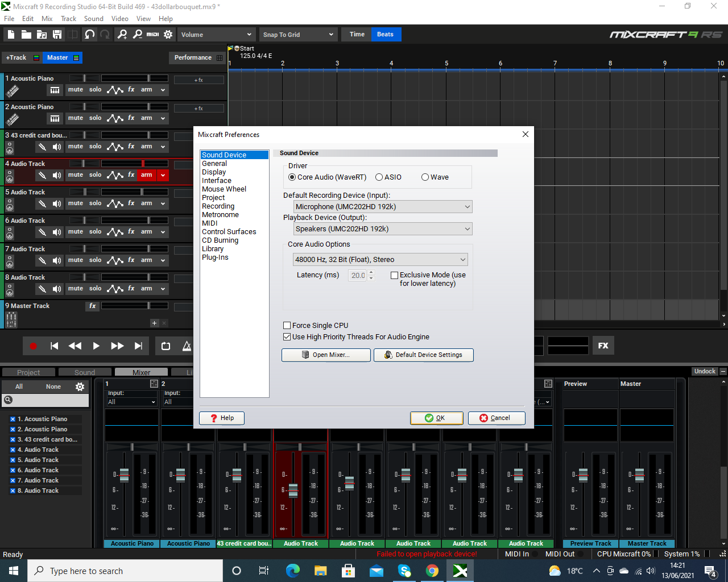Rewind to start in transport bar
This screenshot has width=728, height=582.
[x=55, y=346]
